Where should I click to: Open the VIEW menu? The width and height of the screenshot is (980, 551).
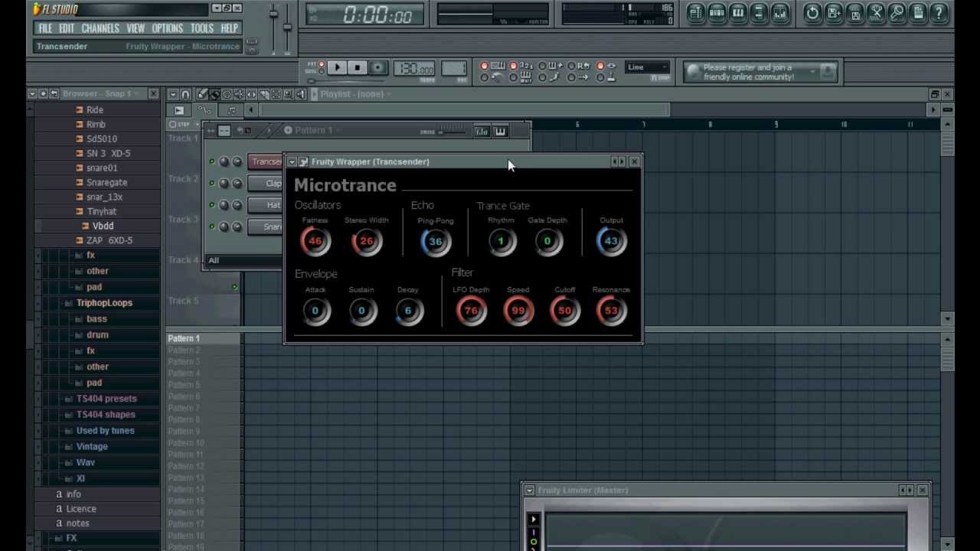(136, 28)
